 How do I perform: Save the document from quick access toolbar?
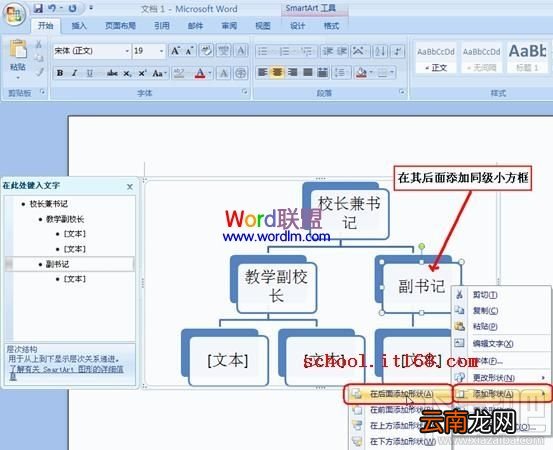pos(38,8)
